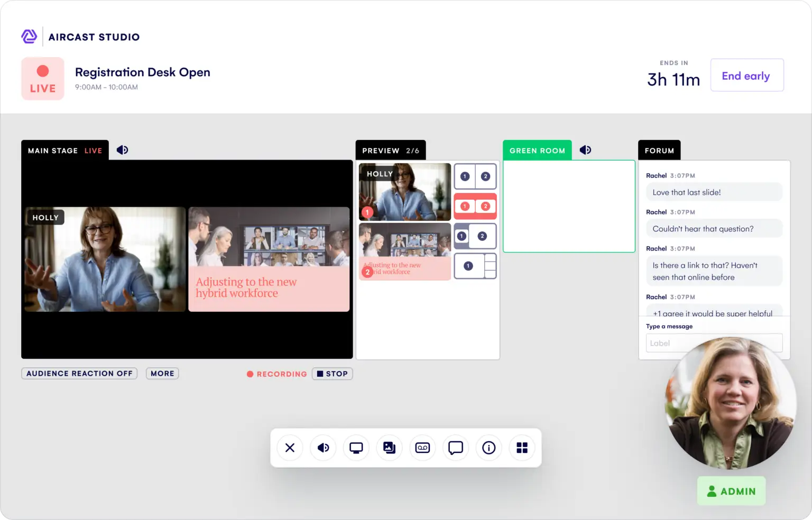
Task: Select the Green Room tab
Action: [x=537, y=151]
